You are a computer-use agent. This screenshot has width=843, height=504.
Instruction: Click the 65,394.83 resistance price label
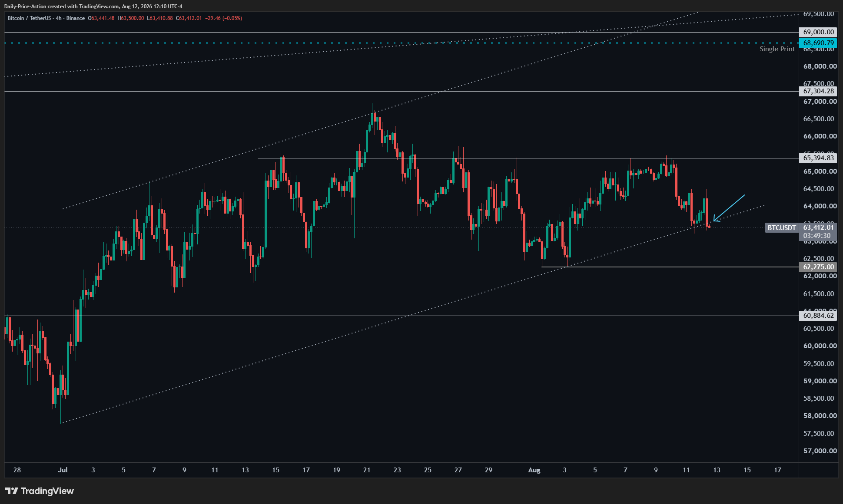818,158
